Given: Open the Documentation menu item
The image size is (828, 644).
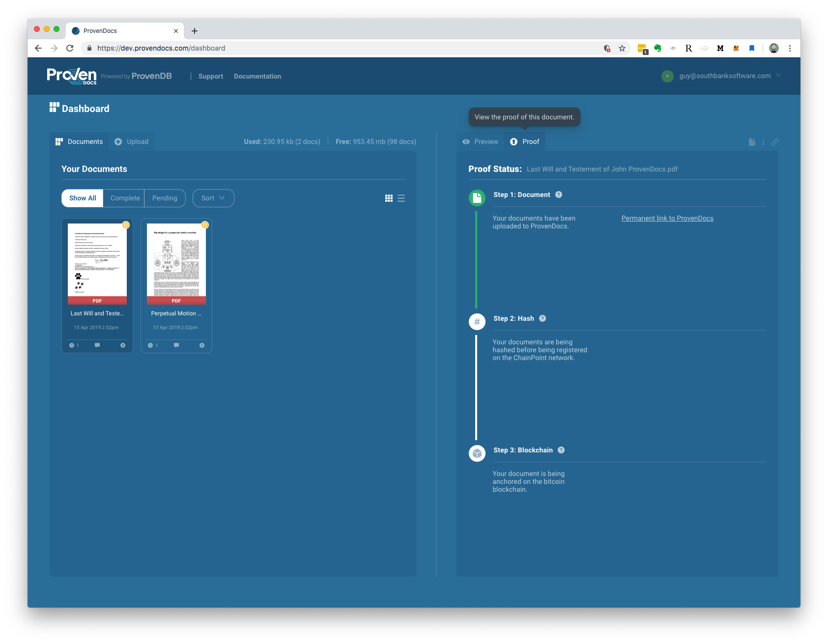Looking at the screenshot, I should tap(257, 76).
